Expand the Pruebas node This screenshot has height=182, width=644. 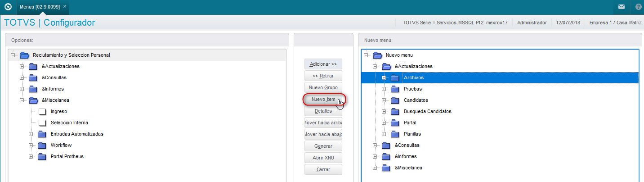[384, 89]
